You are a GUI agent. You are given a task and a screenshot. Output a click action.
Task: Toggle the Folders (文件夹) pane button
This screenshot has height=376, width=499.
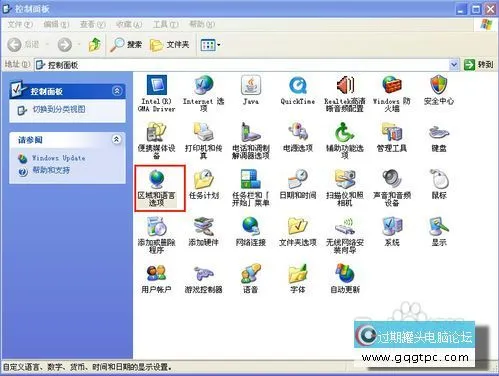click(x=169, y=44)
